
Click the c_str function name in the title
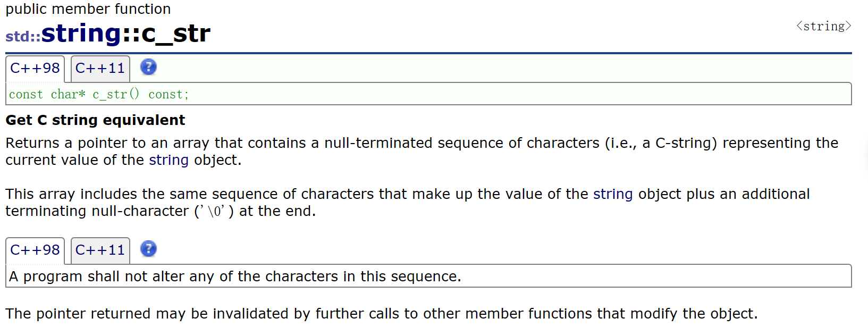[x=175, y=34]
